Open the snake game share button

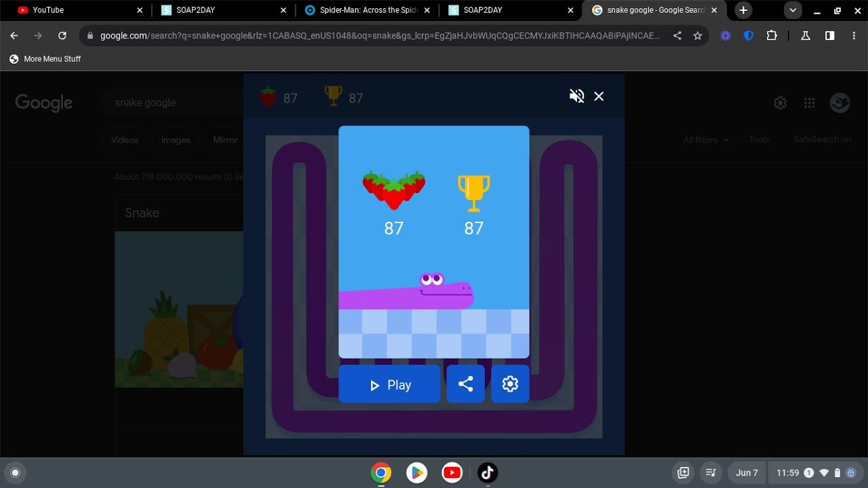point(465,384)
